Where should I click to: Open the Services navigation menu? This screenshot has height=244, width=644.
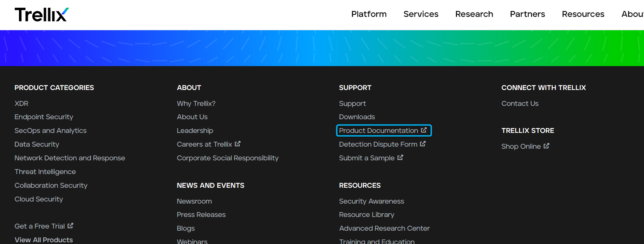[x=421, y=14]
